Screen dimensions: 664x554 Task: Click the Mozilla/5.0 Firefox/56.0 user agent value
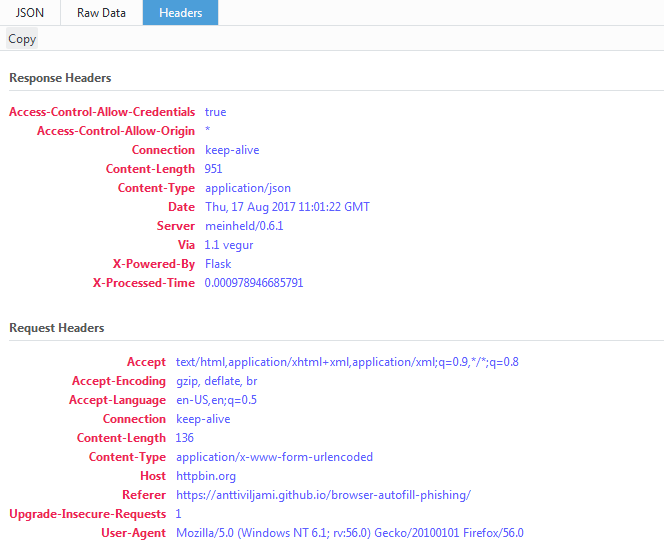click(350, 533)
